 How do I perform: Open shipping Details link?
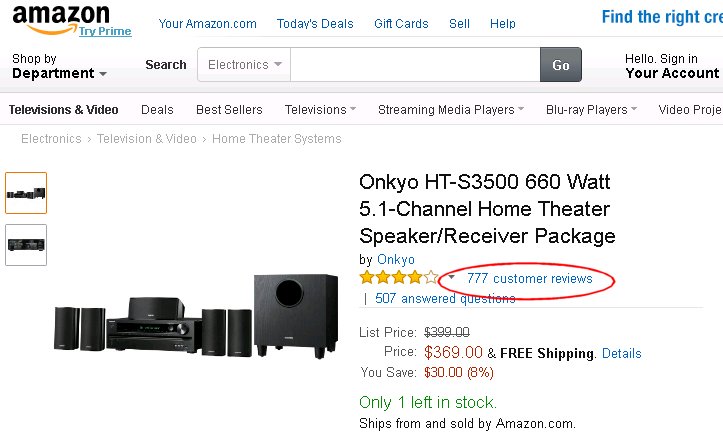tap(622, 354)
